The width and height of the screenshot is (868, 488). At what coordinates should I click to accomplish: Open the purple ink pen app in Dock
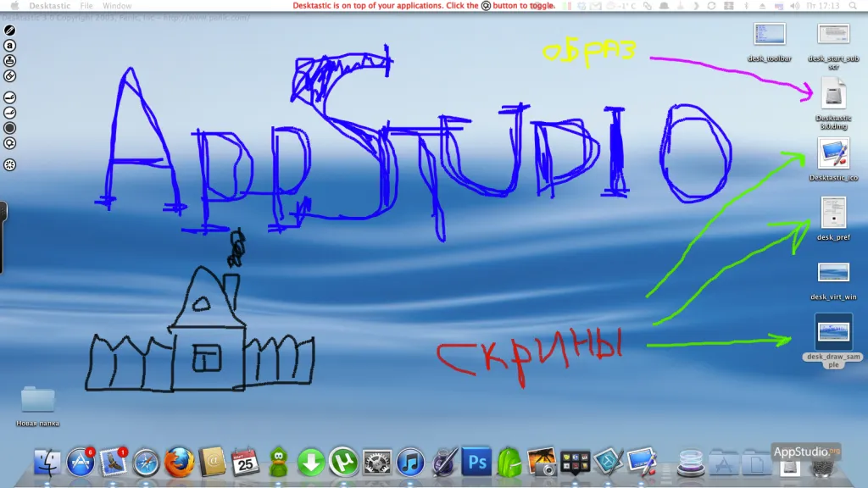pos(443,462)
